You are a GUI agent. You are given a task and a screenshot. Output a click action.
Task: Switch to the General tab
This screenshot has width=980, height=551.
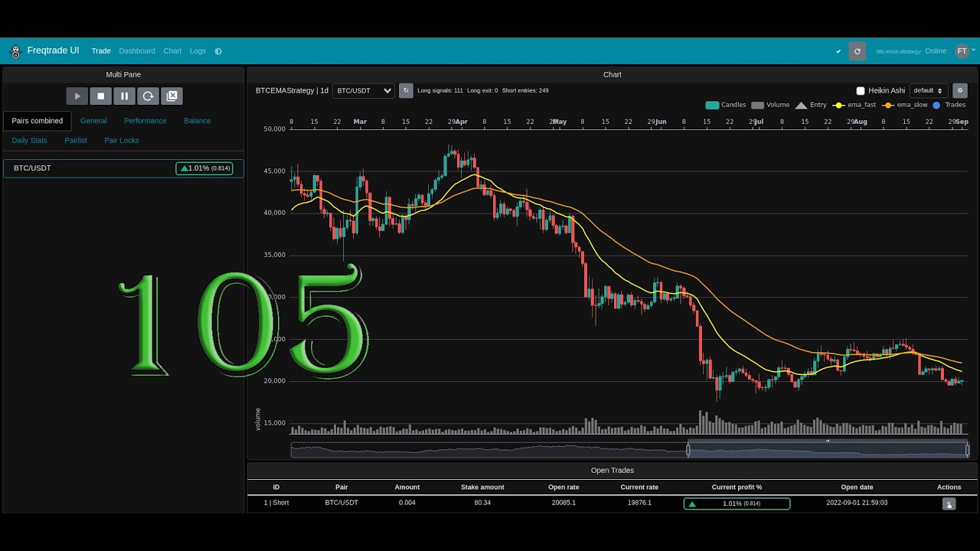tap(93, 121)
